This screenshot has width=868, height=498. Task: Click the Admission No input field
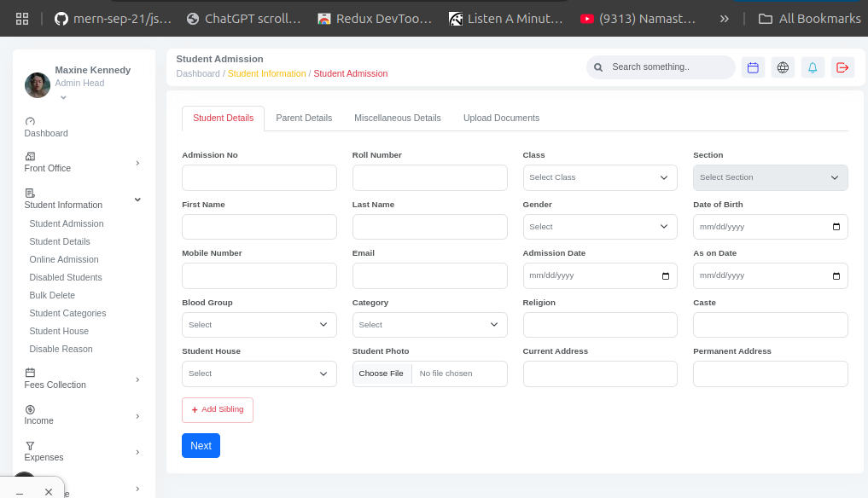(x=259, y=177)
